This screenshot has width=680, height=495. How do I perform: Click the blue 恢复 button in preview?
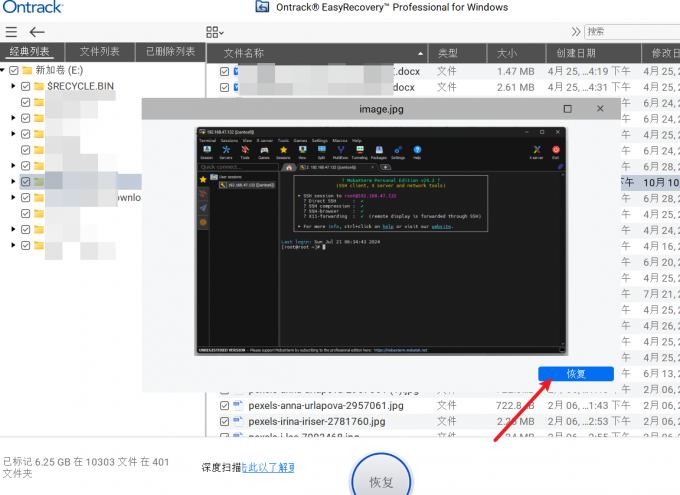(x=576, y=374)
